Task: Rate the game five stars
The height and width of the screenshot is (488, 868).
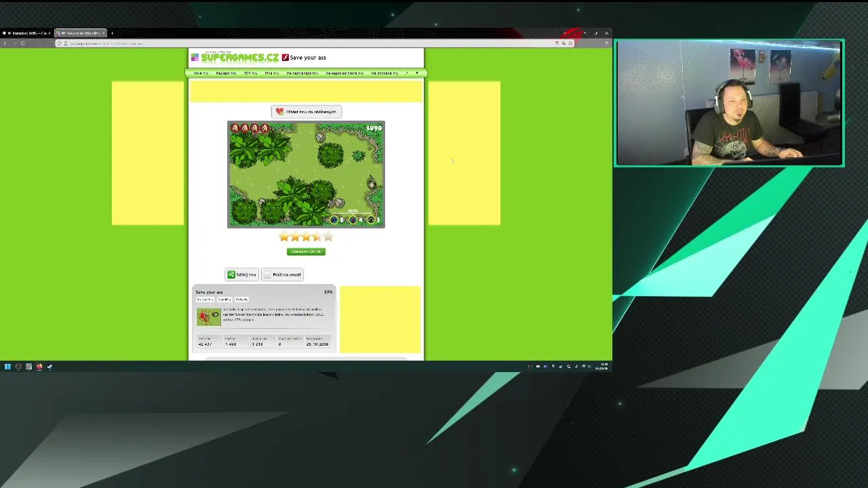Action: (x=328, y=237)
